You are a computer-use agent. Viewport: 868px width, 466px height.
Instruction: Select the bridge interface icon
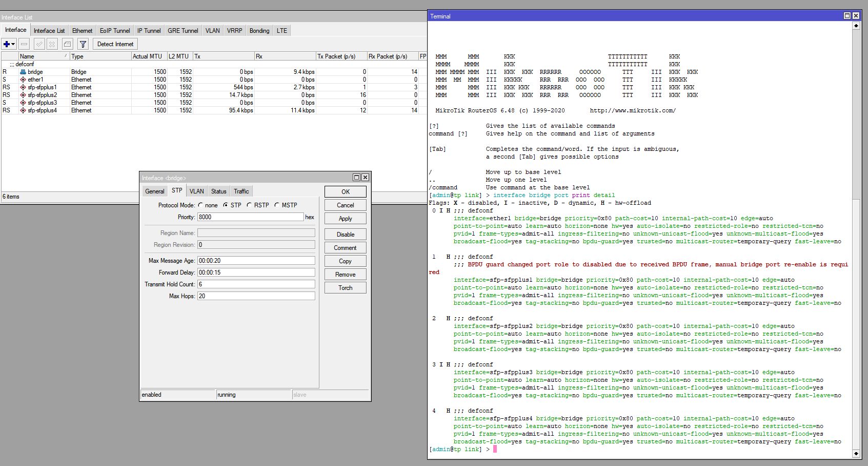(23, 72)
